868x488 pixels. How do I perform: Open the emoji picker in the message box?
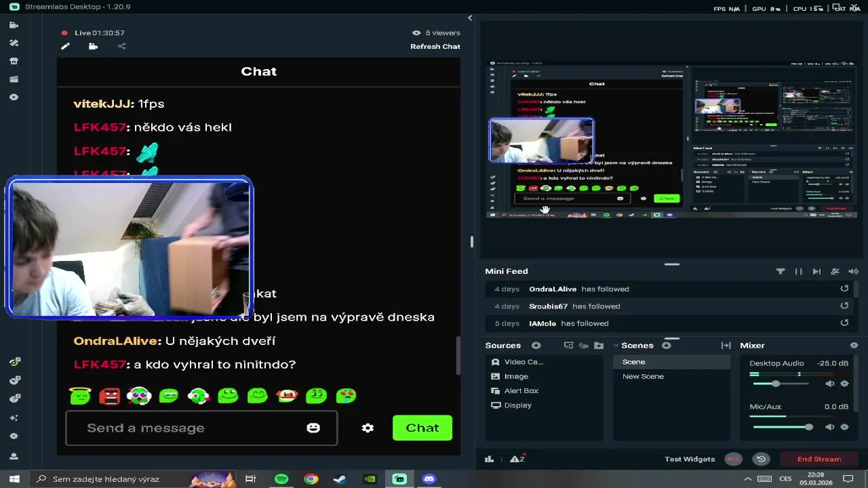[313, 428]
